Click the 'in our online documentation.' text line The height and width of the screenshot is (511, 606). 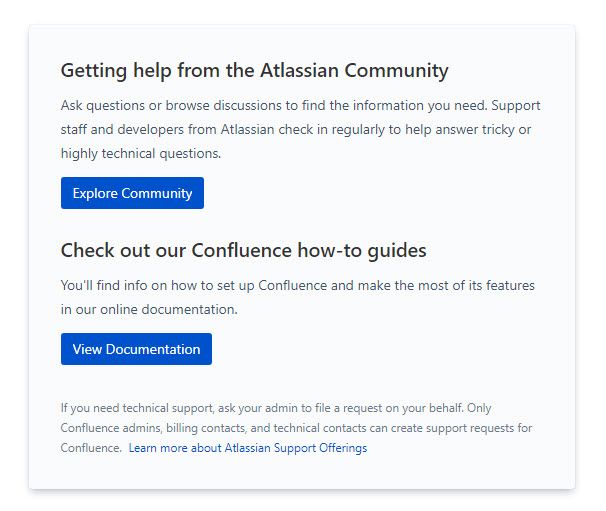point(149,309)
